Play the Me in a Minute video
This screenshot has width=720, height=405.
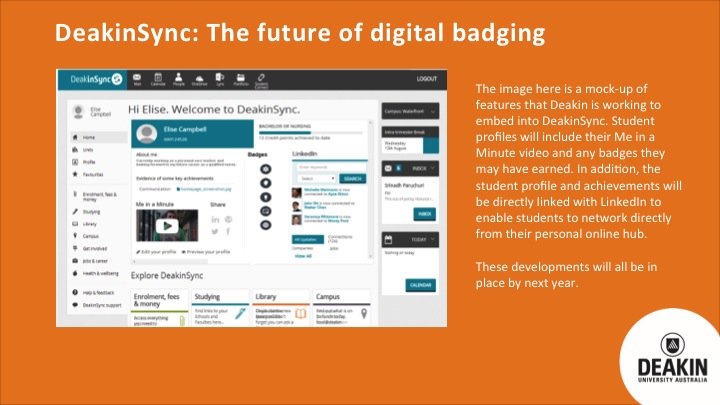pyautogui.click(x=167, y=226)
